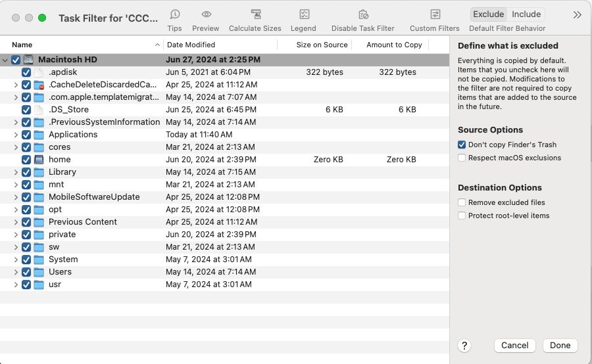Expand the System folder

click(x=16, y=260)
